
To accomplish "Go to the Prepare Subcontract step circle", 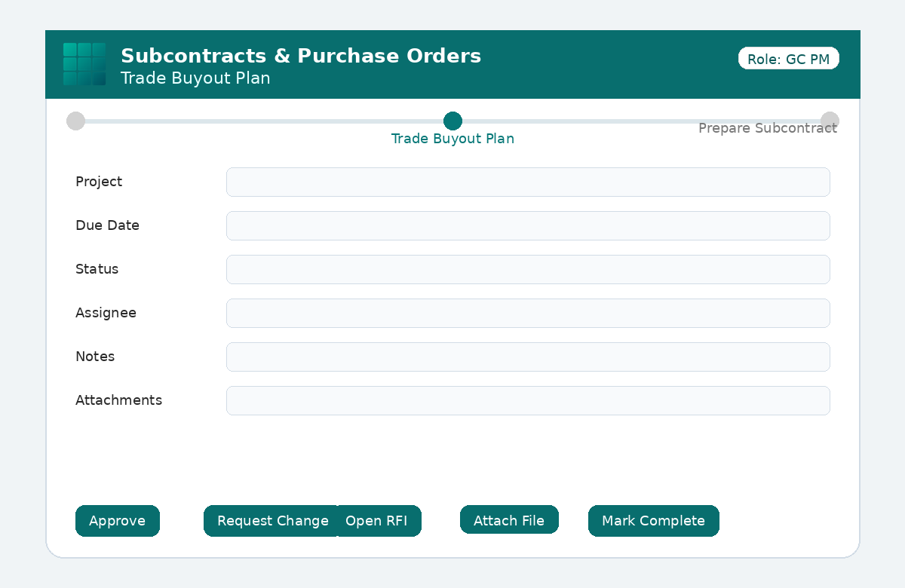I will point(830,121).
